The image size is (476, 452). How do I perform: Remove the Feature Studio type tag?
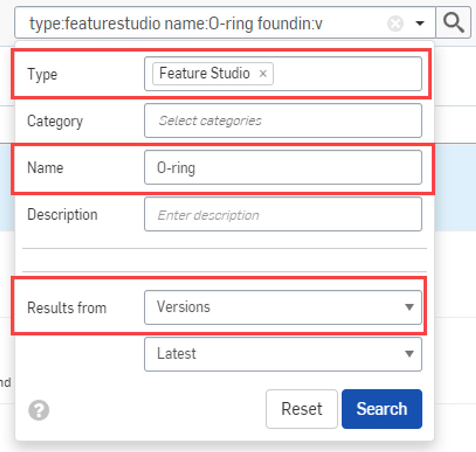(263, 73)
